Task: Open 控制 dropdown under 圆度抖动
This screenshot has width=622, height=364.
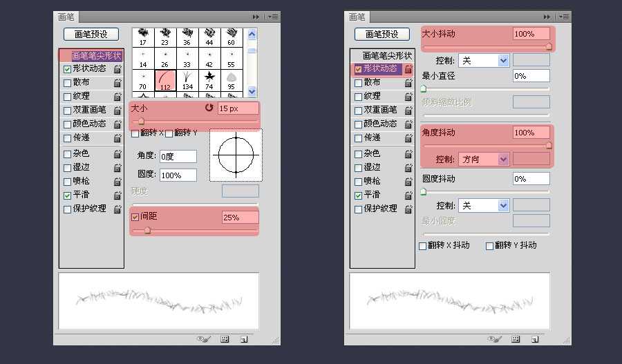Action: click(x=484, y=206)
